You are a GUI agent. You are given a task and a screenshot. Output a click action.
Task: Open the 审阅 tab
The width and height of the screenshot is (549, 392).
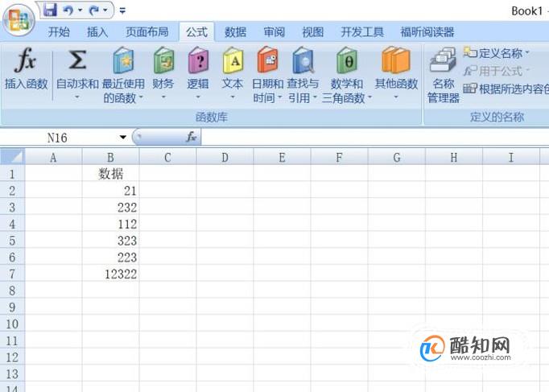point(274,32)
